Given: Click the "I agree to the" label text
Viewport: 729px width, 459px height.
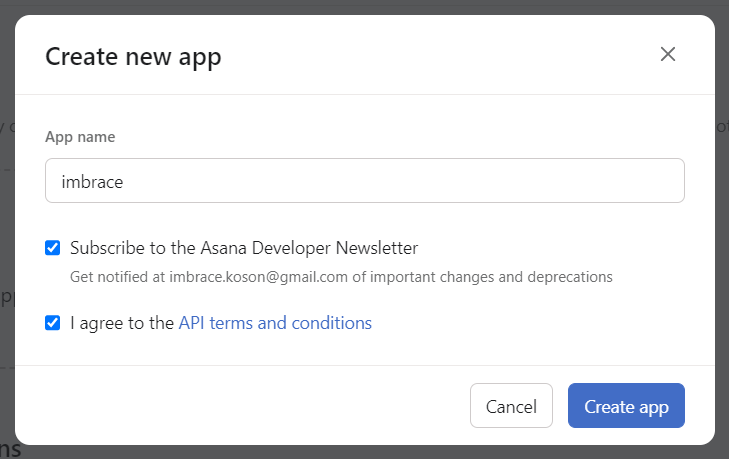Looking at the screenshot, I should tap(122, 323).
